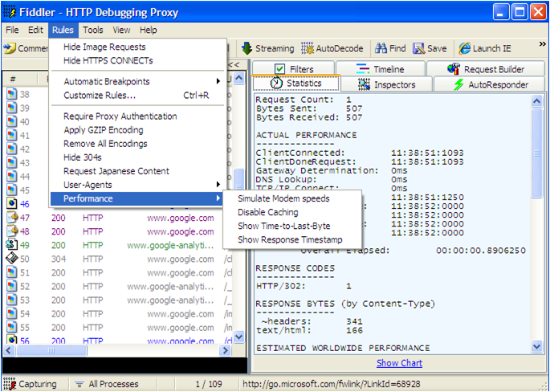Choose Customize Rules... menu entry
The height and width of the screenshot is (392, 550).
point(136,95)
